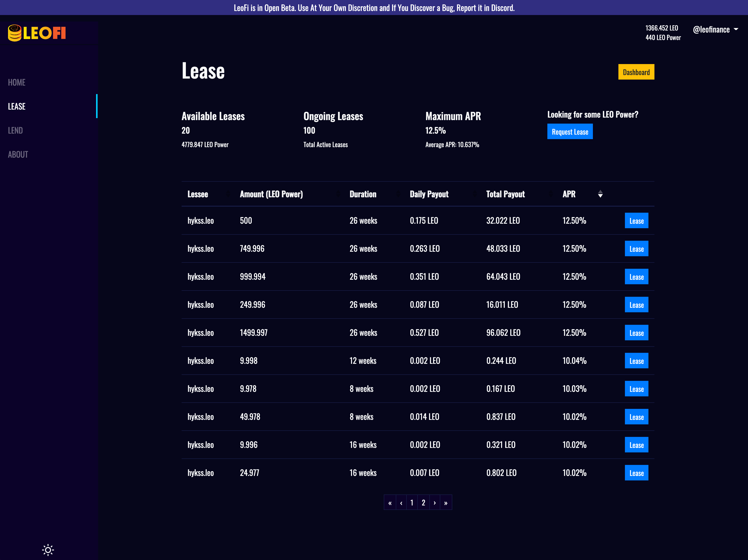Lease the 9.998 amount 12 weeks offer
Viewport: 748px width, 560px height.
point(636,361)
